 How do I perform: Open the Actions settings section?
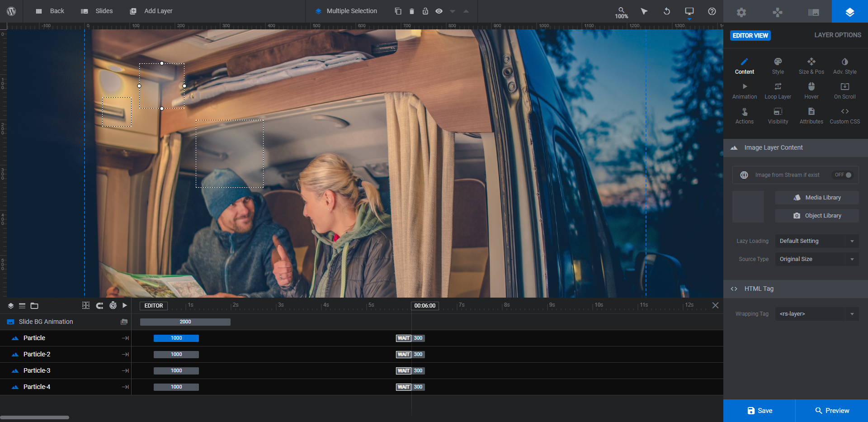745,116
